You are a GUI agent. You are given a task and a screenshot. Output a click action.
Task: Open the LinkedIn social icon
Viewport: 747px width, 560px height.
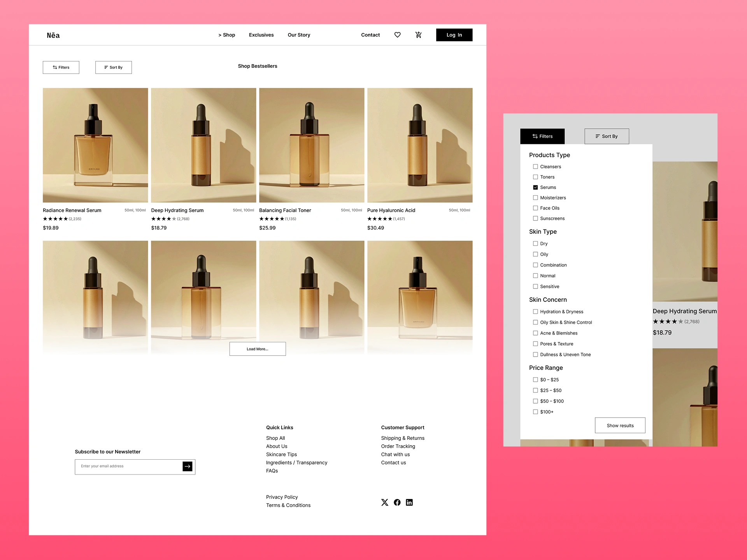click(409, 502)
